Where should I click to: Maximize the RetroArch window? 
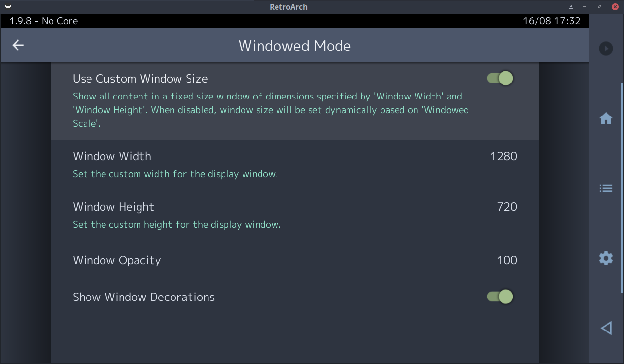(x=600, y=7)
